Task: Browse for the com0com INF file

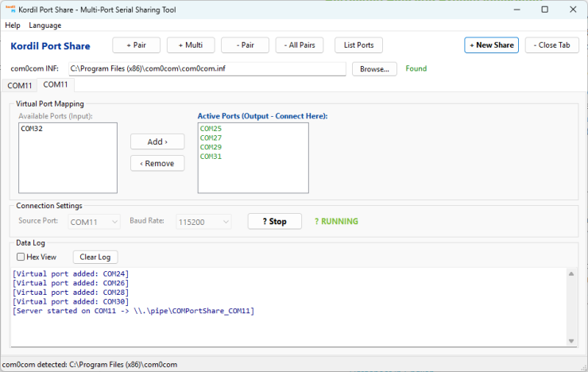Action: [374, 69]
